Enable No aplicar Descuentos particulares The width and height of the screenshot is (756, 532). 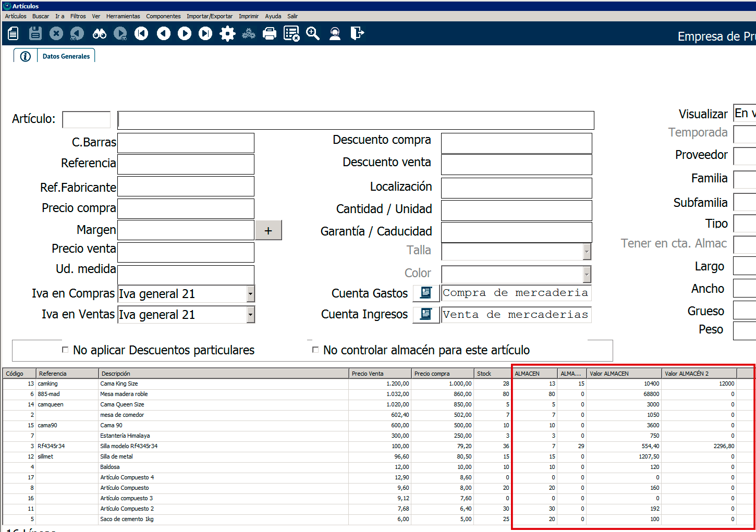[65, 350]
